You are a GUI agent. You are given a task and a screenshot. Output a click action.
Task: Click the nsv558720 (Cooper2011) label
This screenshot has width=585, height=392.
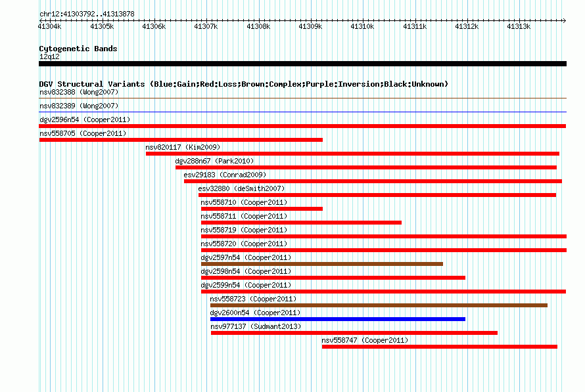tap(244, 244)
